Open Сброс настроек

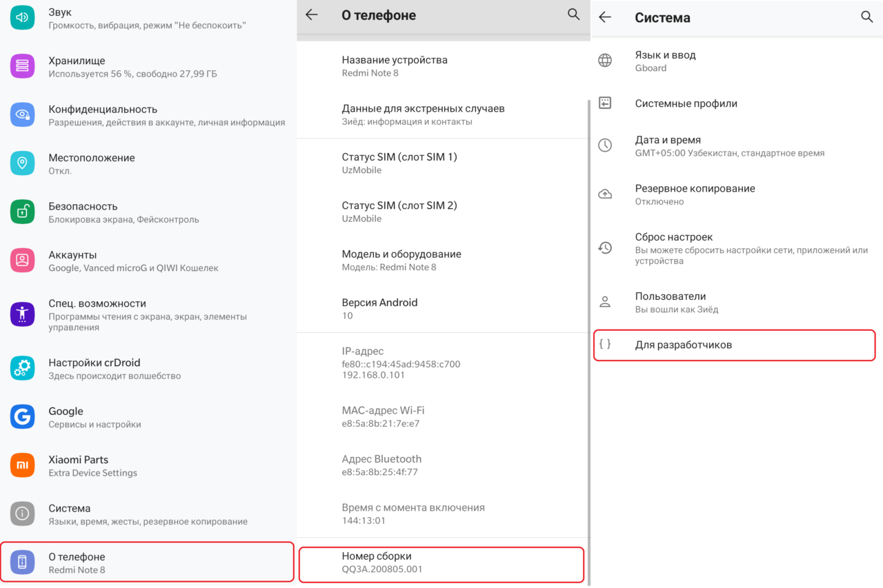click(x=737, y=248)
